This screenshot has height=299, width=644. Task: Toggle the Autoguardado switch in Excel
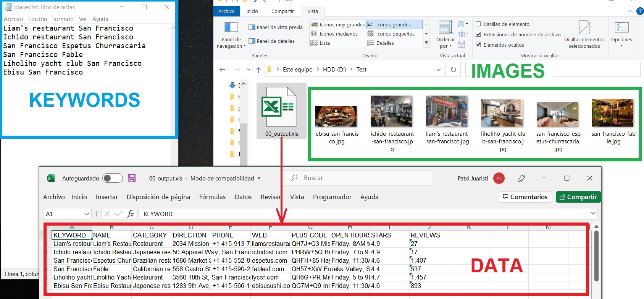tap(113, 178)
